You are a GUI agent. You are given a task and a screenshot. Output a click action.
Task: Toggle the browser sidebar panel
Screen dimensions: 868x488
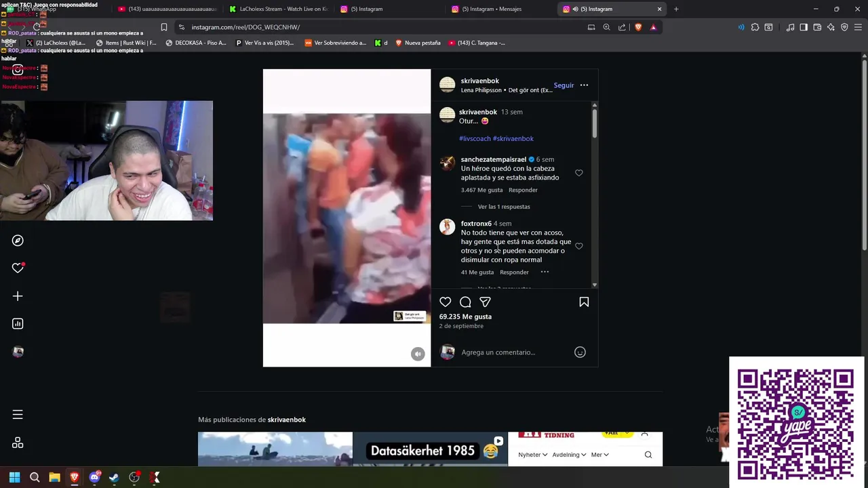click(804, 27)
